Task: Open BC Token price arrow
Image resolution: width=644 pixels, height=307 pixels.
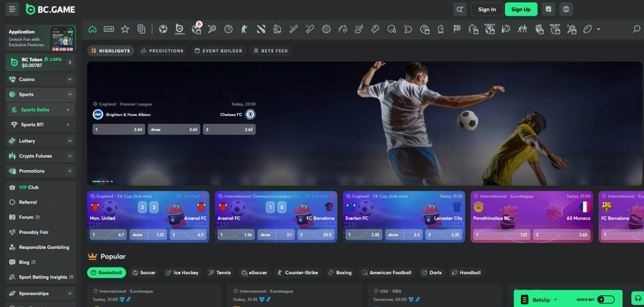Action: pyautogui.click(x=70, y=62)
